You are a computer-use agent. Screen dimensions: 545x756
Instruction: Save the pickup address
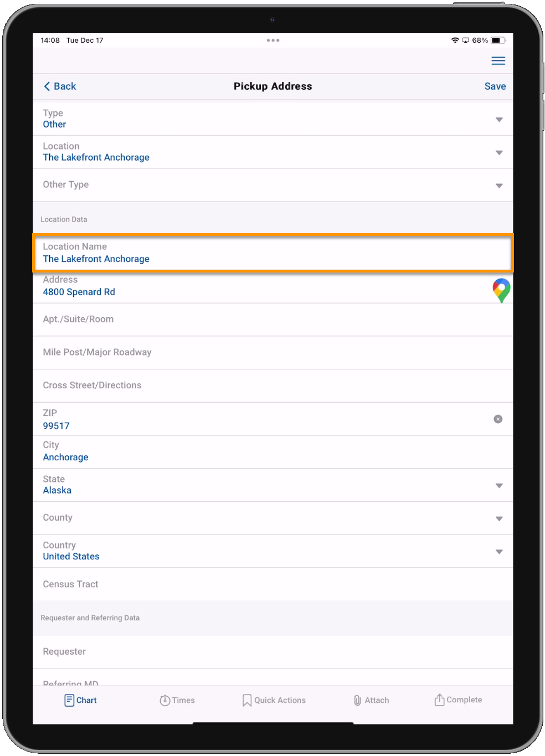(x=495, y=86)
